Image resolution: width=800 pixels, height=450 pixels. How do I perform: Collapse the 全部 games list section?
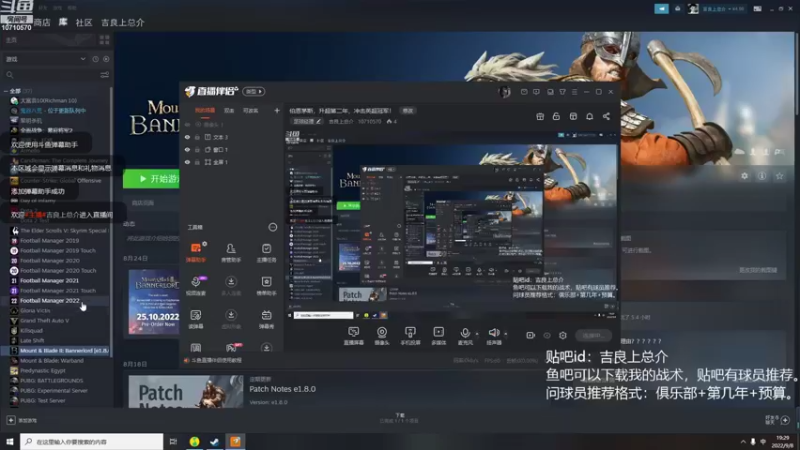[x=6, y=91]
